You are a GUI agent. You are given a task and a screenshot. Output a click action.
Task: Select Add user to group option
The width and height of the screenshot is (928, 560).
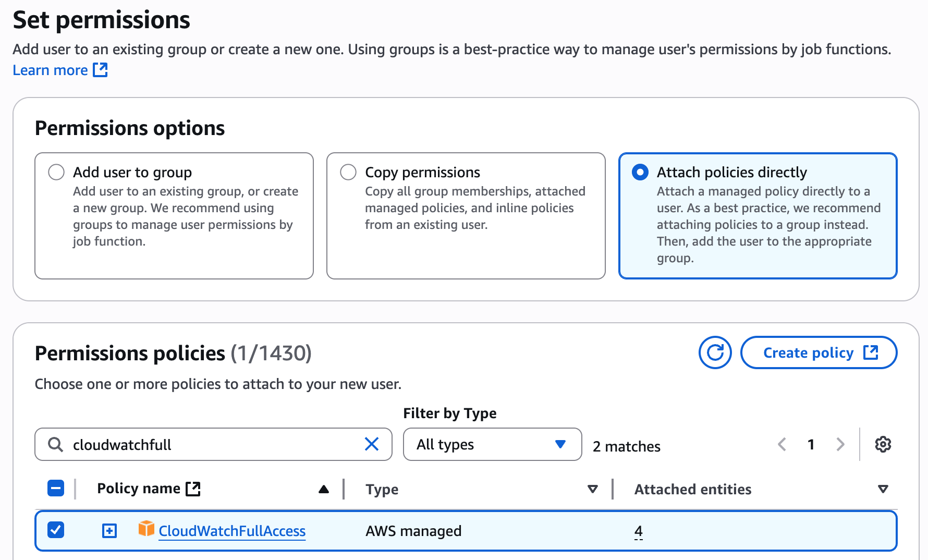pyautogui.click(x=56, y=172)
